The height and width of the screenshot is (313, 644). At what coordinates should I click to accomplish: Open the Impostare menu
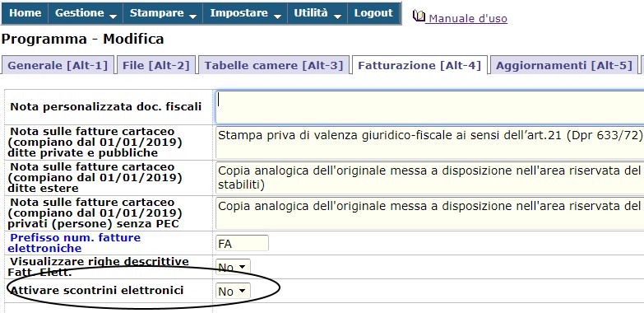click(245, 13)
